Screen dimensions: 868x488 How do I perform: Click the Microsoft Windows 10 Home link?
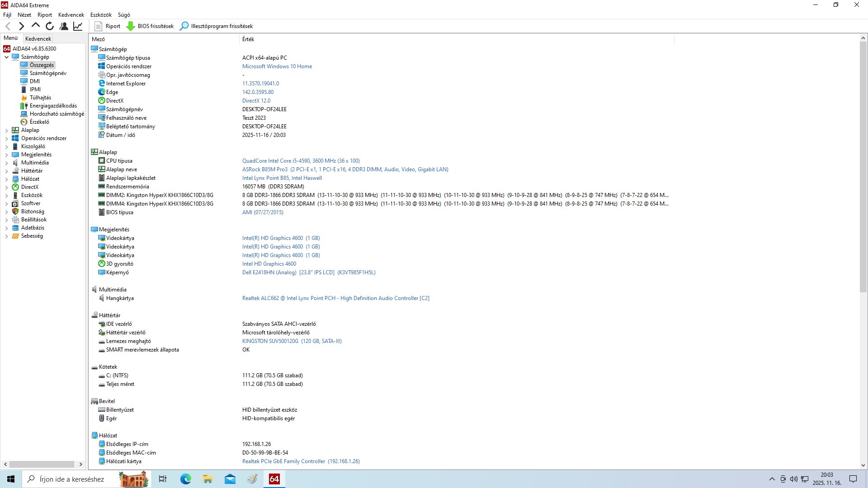[277, 66]
